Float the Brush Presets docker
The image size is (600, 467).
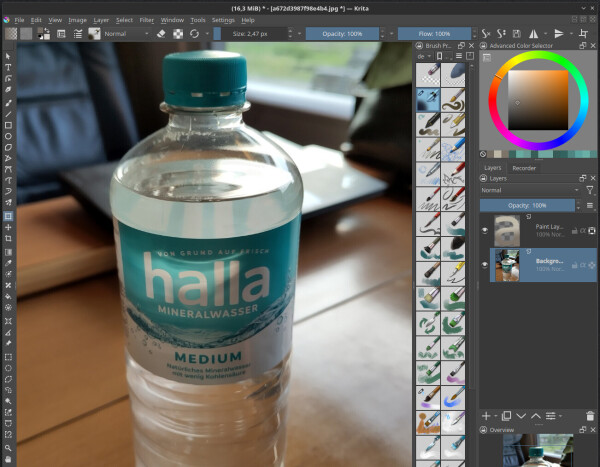[x=461, y=46]
